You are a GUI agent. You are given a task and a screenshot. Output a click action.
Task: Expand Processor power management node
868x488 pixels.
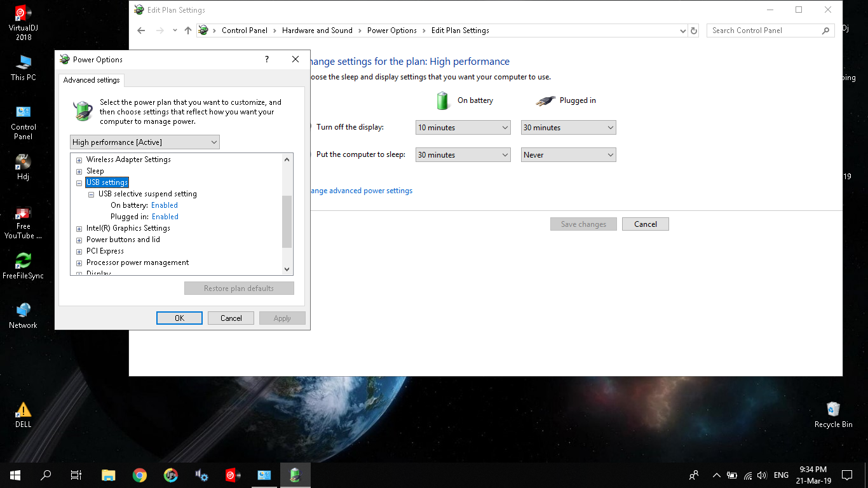(x=79, y=263)
